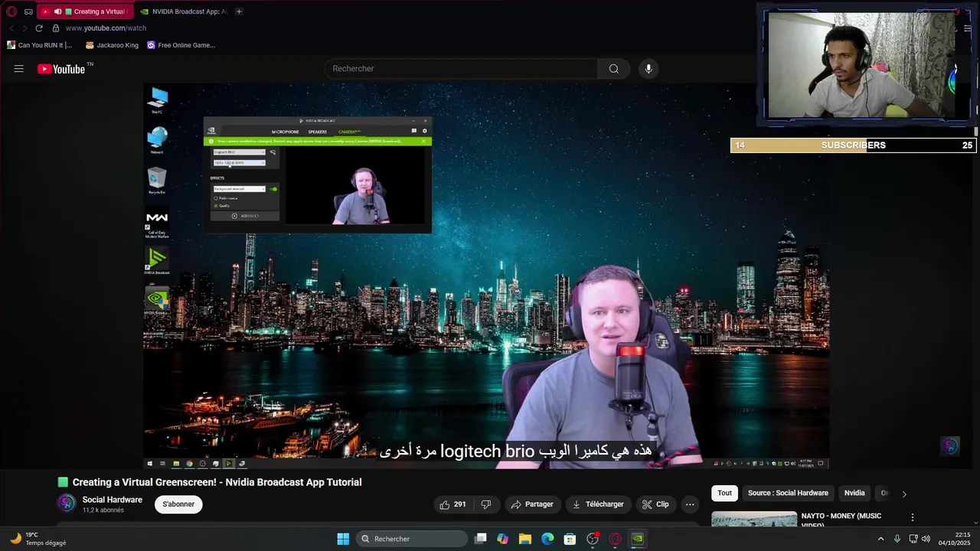Image resolution: width=980 pixels, height=551 pixels.
Task: Open Microsoft Edge from taskbar
Action: coord(547,539)
